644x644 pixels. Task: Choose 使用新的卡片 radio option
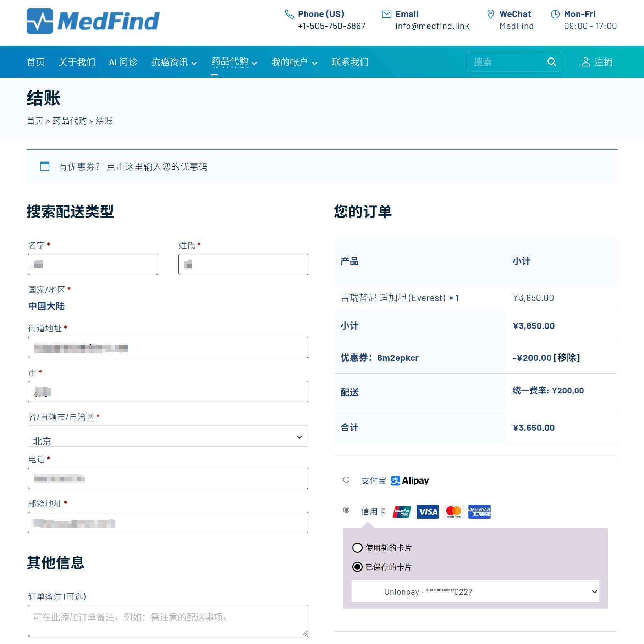pos(357,548)
